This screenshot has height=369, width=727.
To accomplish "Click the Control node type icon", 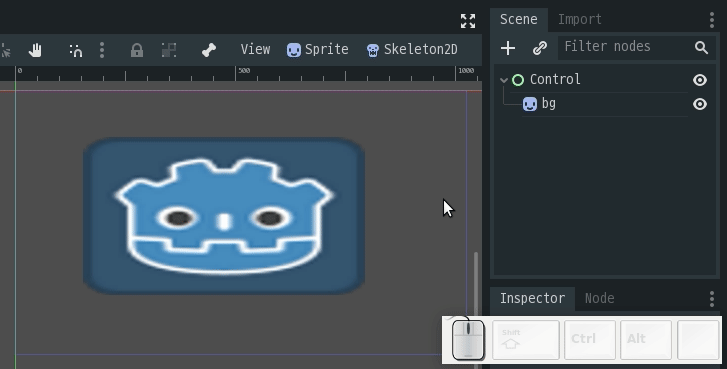I will tap(518, 80).
